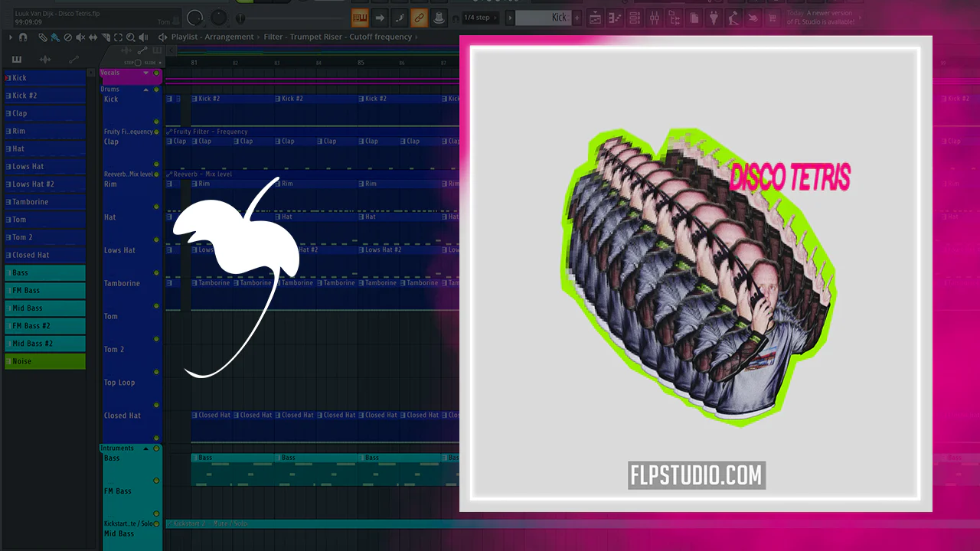Click the knob-shaped toolbar icon

tap(439, 18)
